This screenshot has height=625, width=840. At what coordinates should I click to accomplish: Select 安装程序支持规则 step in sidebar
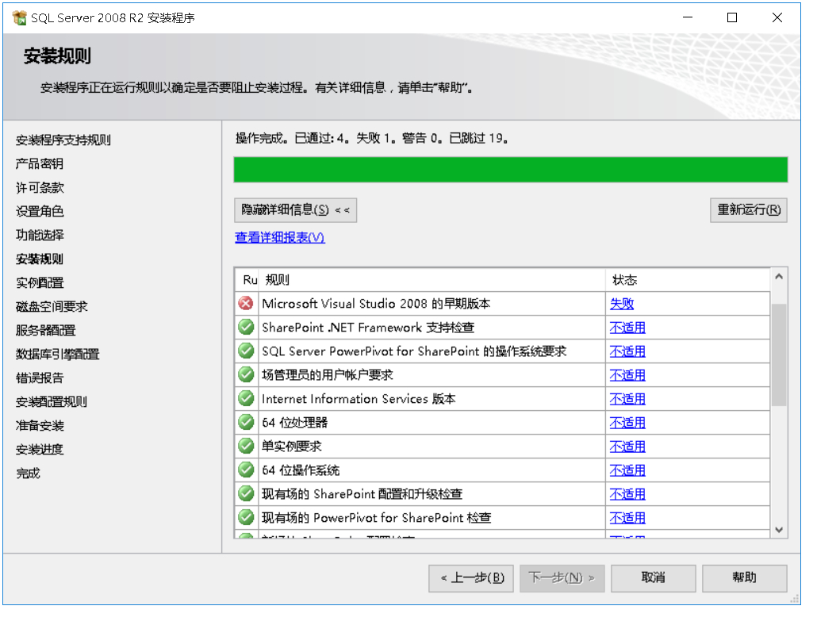tap(63, 140)
